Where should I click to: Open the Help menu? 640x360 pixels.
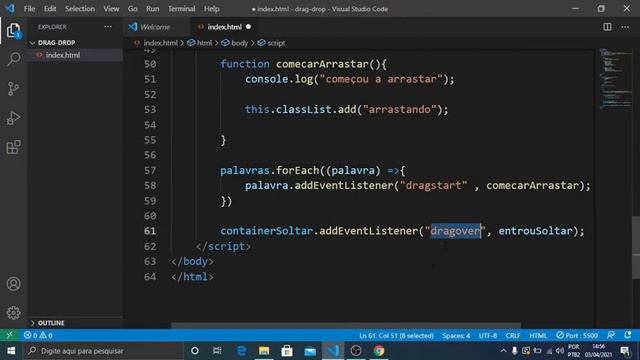point(211,9)
